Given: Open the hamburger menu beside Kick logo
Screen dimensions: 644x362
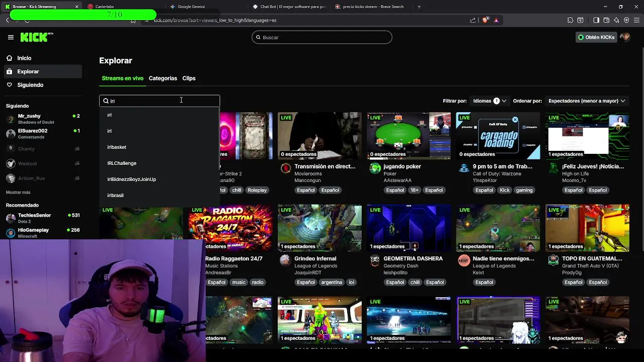Looking at the screenshot, I should tap(11, 37).
